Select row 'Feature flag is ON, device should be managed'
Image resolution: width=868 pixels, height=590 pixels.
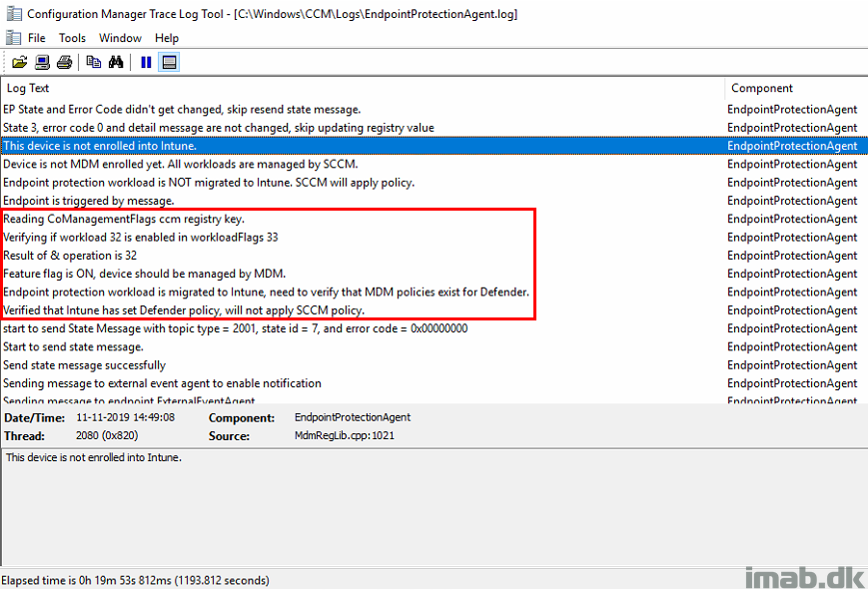click(x=434, y=274)
